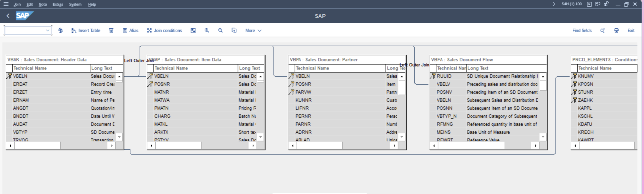Expand the More toolbar menu
644x194 pixels.
(x=253, y=31)
